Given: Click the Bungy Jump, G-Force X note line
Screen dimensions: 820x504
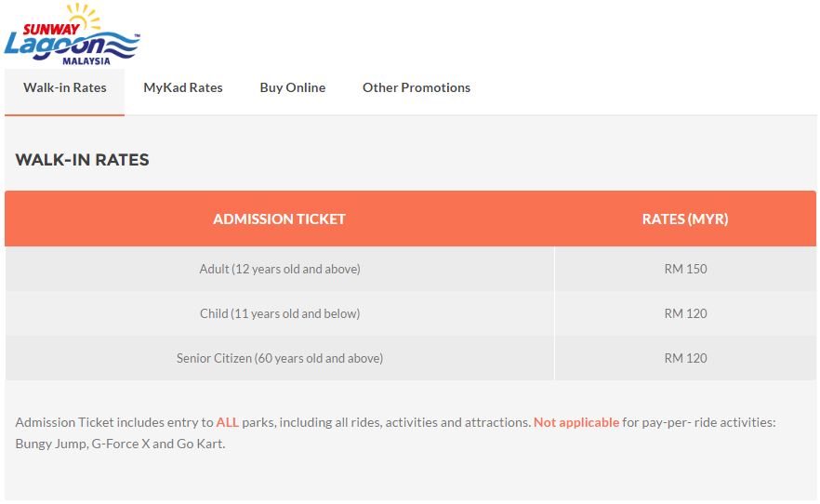Looking at the screenshot, I should click(x=120, y=444).
